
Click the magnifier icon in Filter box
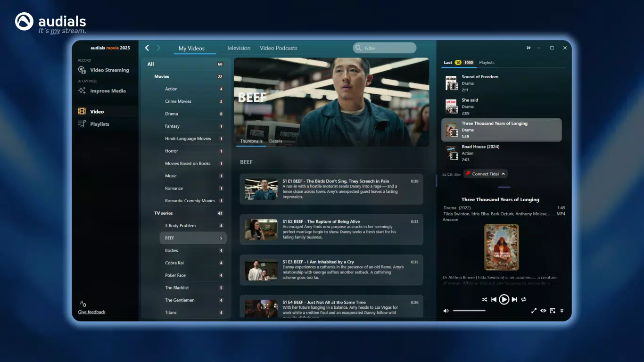tap(359, 48)
